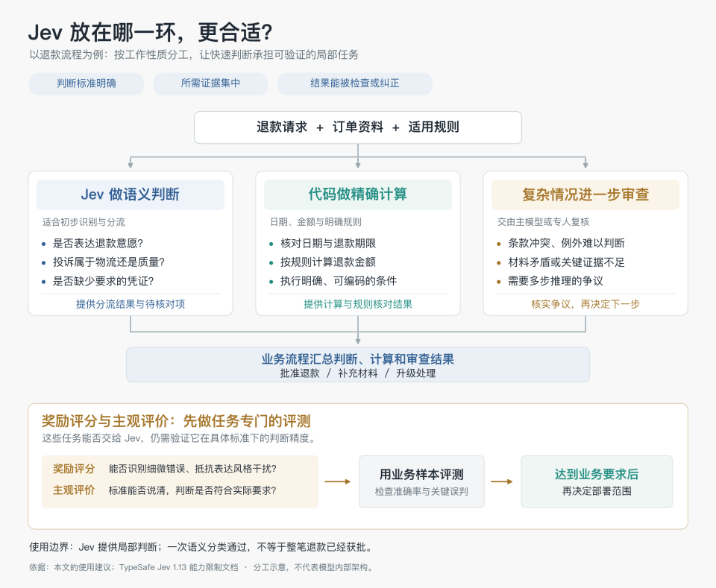Click the footnote starting '依据：本文的使用建议'

pos(202,567)
